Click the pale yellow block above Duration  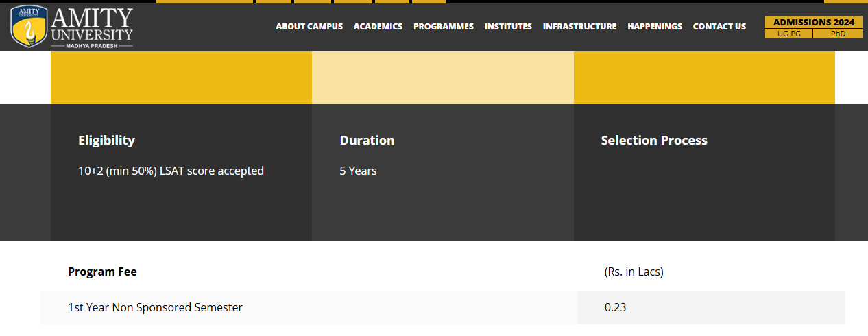tap(442, 77)
